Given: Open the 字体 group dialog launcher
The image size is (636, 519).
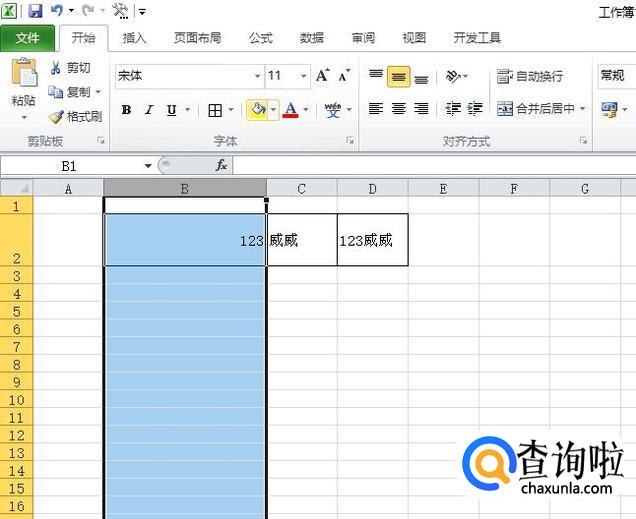Looking at the screenshot, I should (x=350, y=141).
